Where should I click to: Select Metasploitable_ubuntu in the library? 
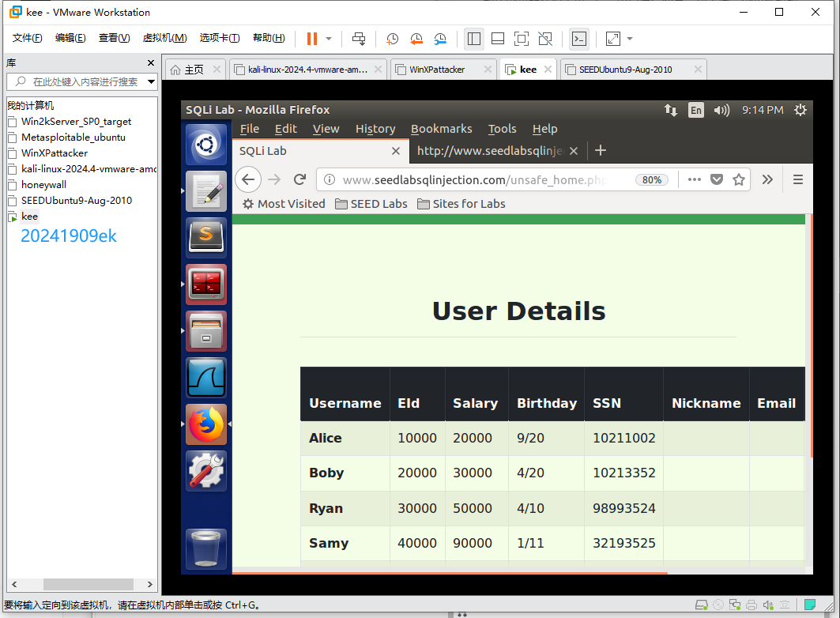(73, 137)
